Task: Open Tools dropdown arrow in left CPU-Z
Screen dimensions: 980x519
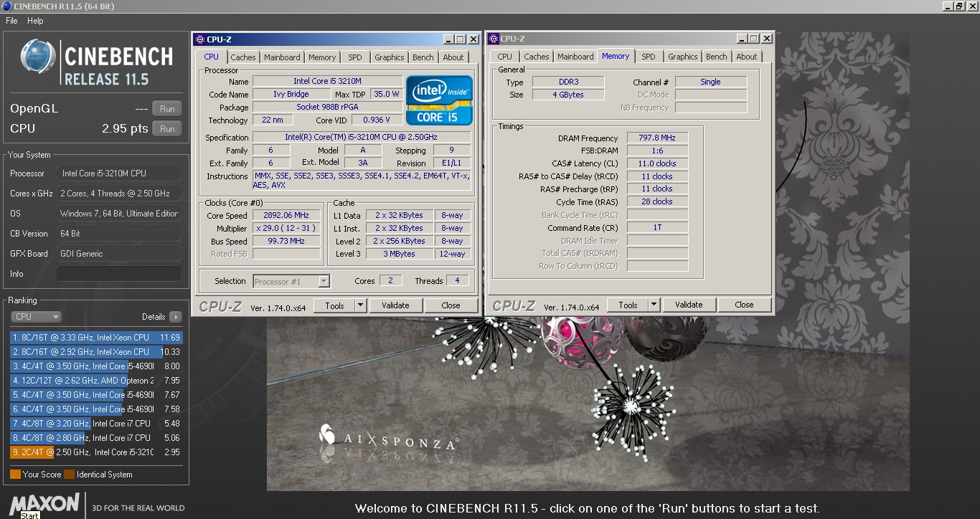Action: [361, 305]
